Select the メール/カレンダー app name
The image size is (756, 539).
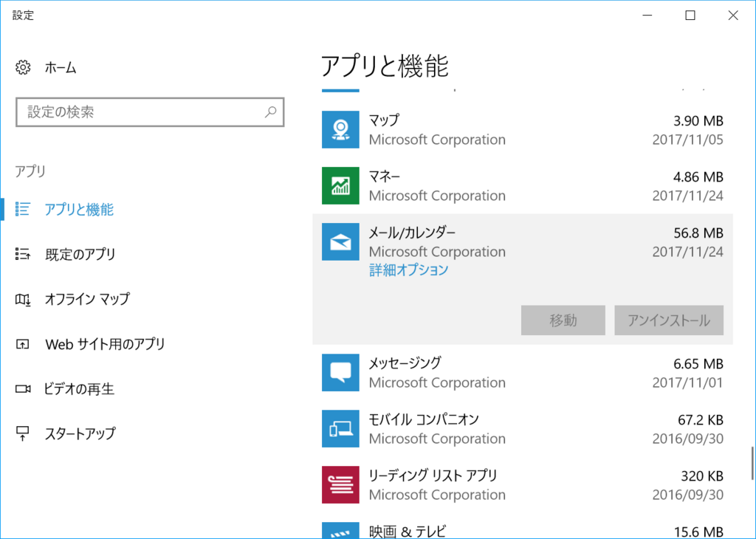click(x=412, y=233)
